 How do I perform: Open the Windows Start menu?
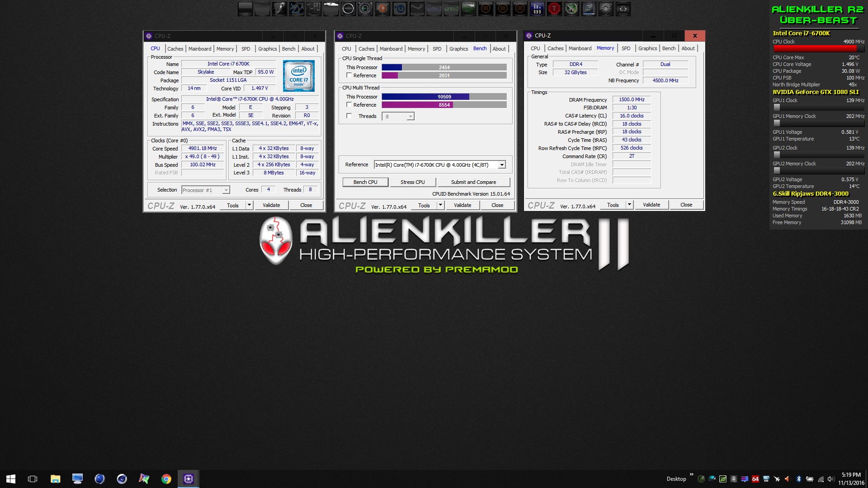coord(11,479)
